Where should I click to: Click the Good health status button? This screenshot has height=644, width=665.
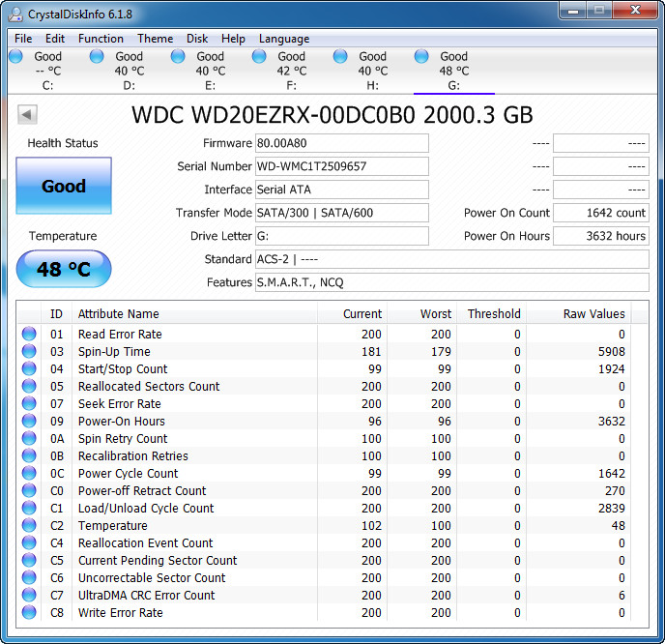click(x=64, y=186)
